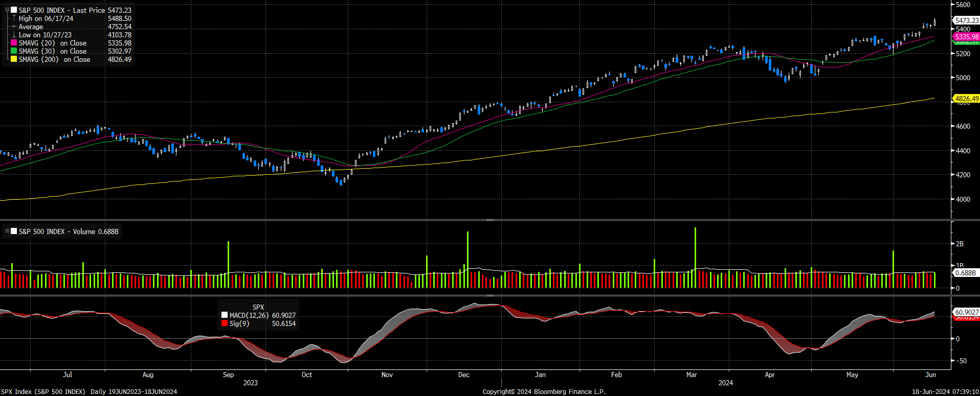Click the divider handle between price and volume panels
Screen dimensions: 980x396
pos(490,220)
